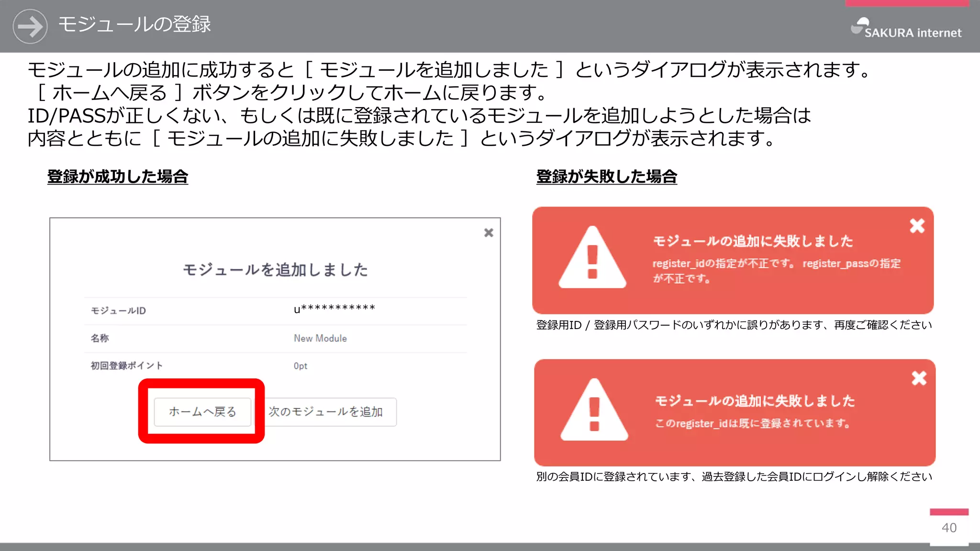Click the heading 登録が失敗した場合
Viewport: 980px width, 551px height.
pyautogui.click(x=607, y=176)
